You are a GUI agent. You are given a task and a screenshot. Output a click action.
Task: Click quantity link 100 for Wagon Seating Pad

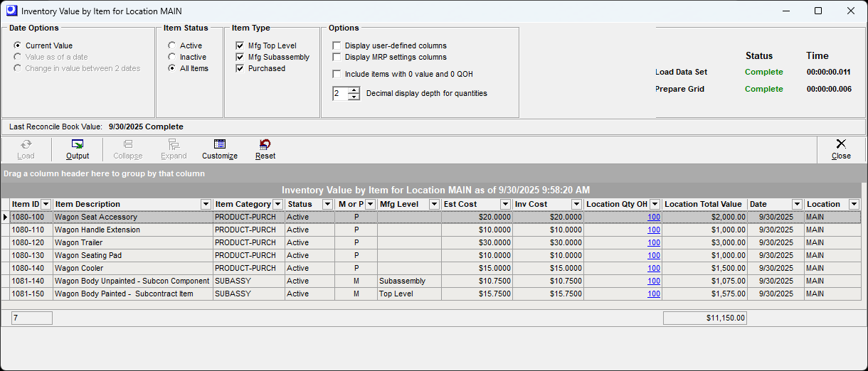pos(654,256)
